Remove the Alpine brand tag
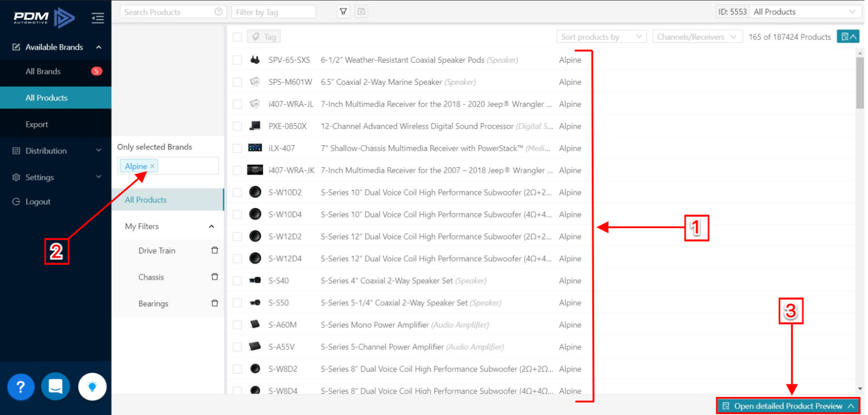Image resolution: width=868 pixels, height=415 pixels. coord(152,166)
